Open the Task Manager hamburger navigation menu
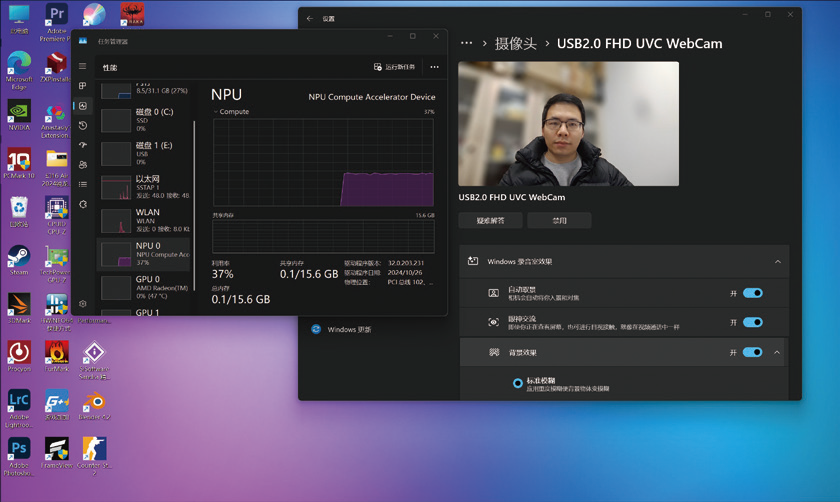Screen dimensions: 840x502 (x=82, y=66)
